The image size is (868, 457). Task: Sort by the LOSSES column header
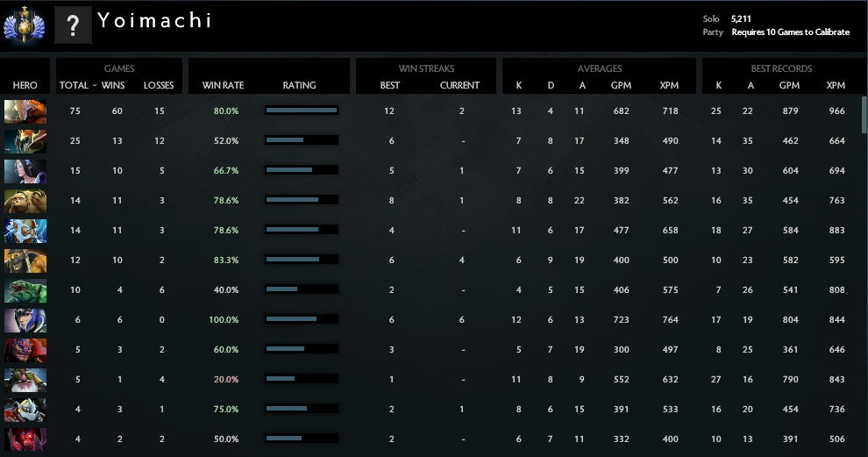tap(159, 85)
